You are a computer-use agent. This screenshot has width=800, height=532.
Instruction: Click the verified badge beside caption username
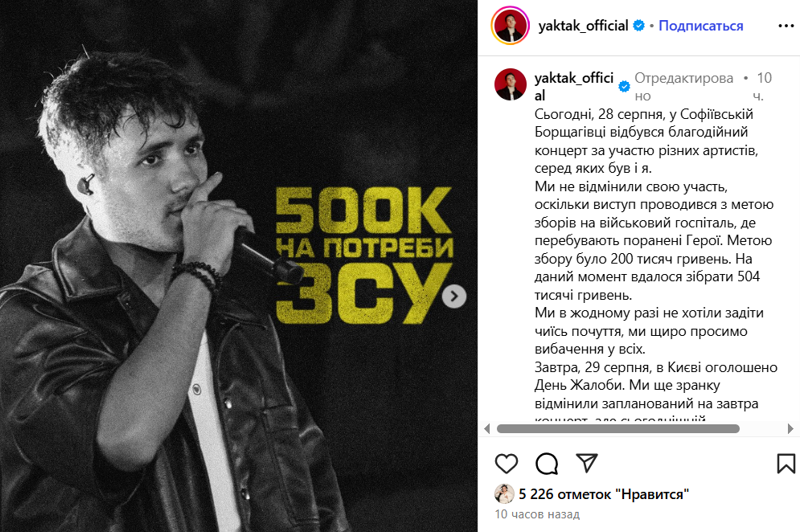623,86
